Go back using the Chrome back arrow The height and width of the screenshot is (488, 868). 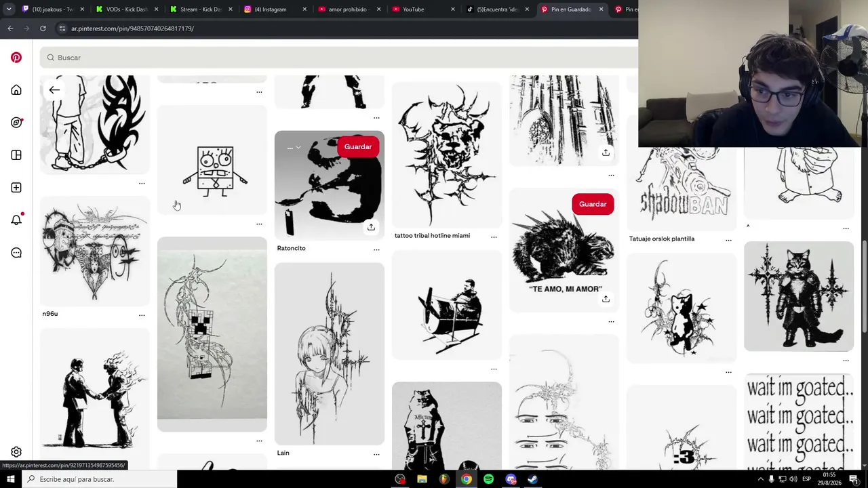(x=10, y=28)
